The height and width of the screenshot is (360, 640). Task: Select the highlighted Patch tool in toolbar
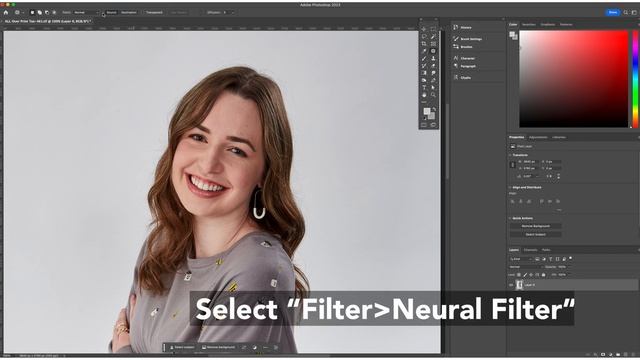433,51
